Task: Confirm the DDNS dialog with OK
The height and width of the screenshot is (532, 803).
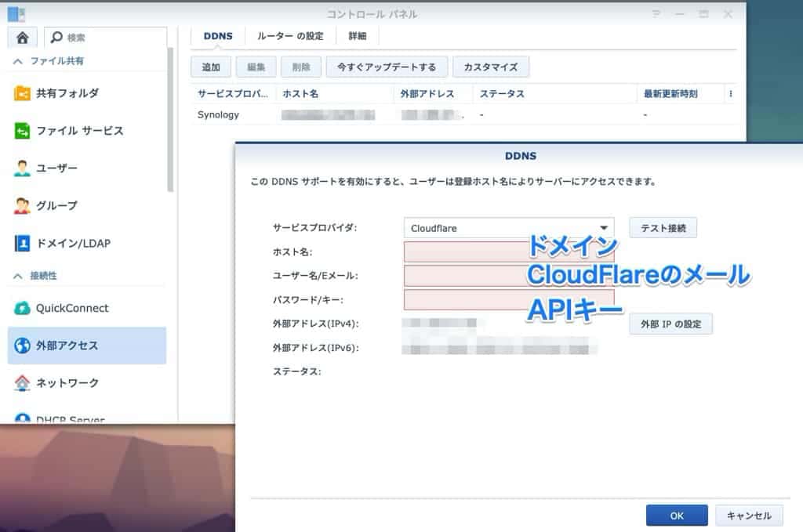Action: pyautogui.click(x=677, y=516)
